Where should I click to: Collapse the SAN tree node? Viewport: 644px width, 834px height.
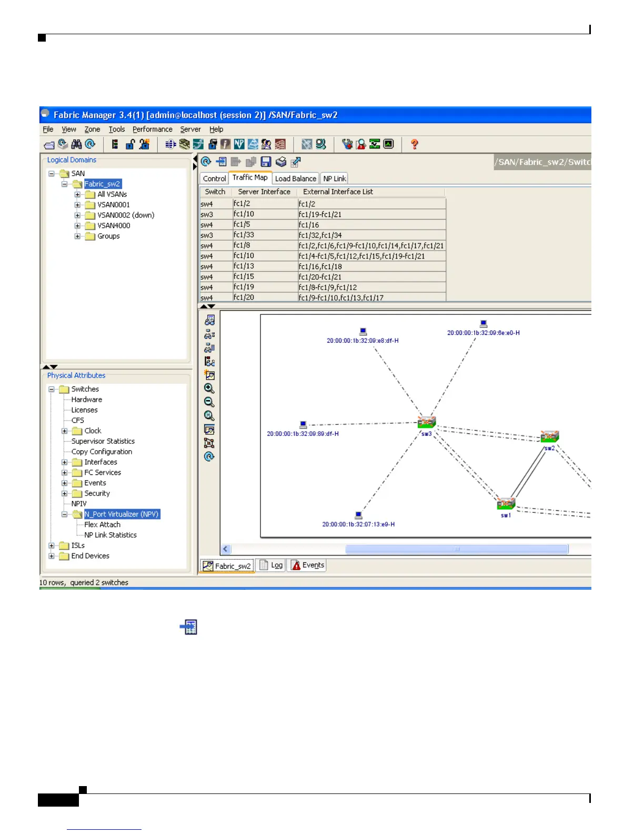coord(52,173)
